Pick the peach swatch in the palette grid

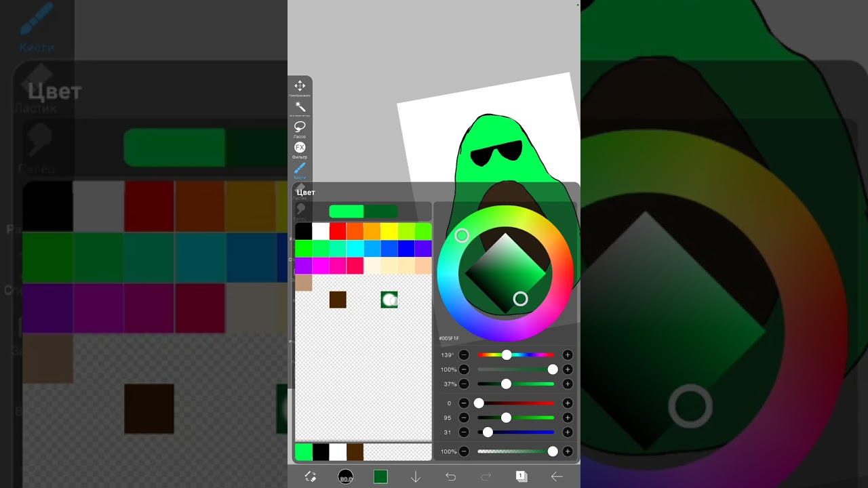tap(423, 266)
